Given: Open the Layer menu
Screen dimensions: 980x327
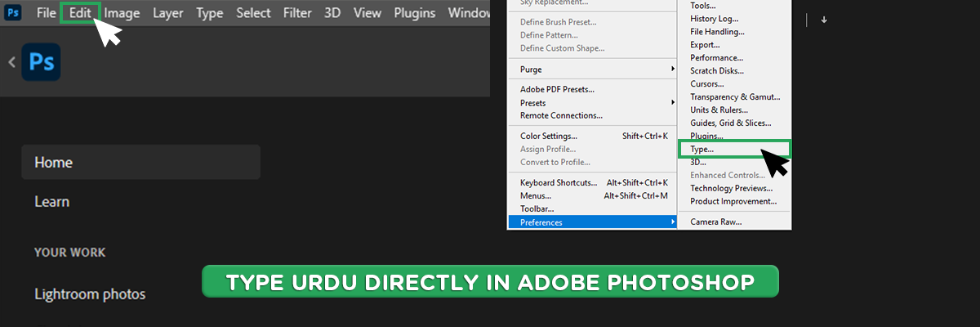Looking at the screenshot, I should point(168,13).
